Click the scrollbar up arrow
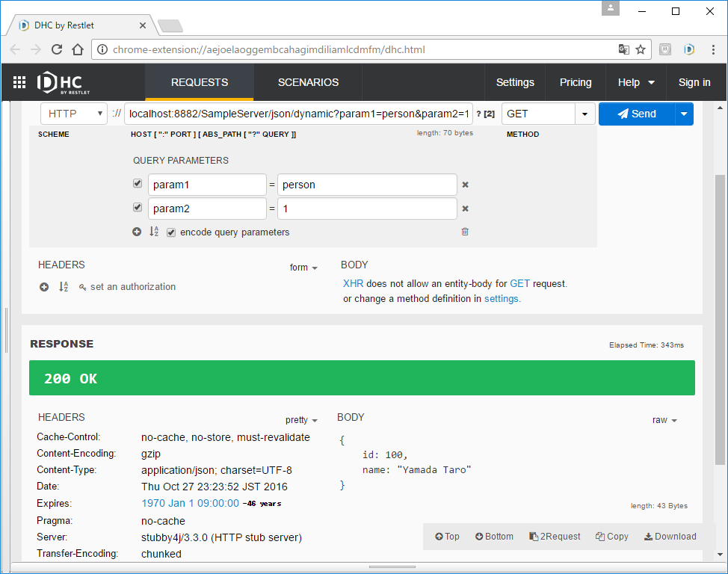 click(720, 108)
